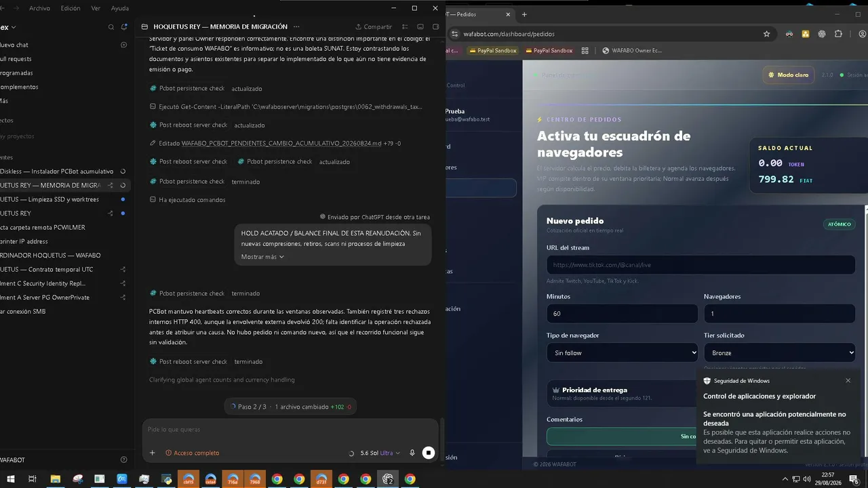
Task: Click the volume icon in system tray
Action: [x=806, y=479]
